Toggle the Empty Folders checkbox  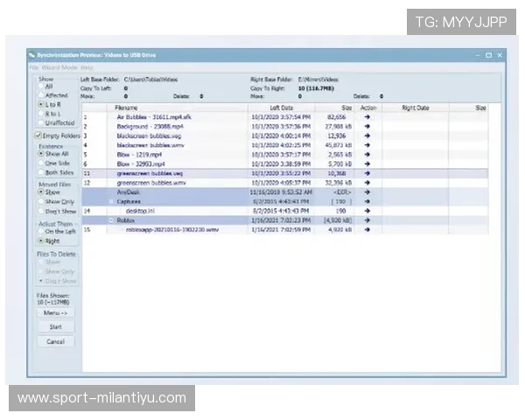pyautogui.click(x=38, y=136)
